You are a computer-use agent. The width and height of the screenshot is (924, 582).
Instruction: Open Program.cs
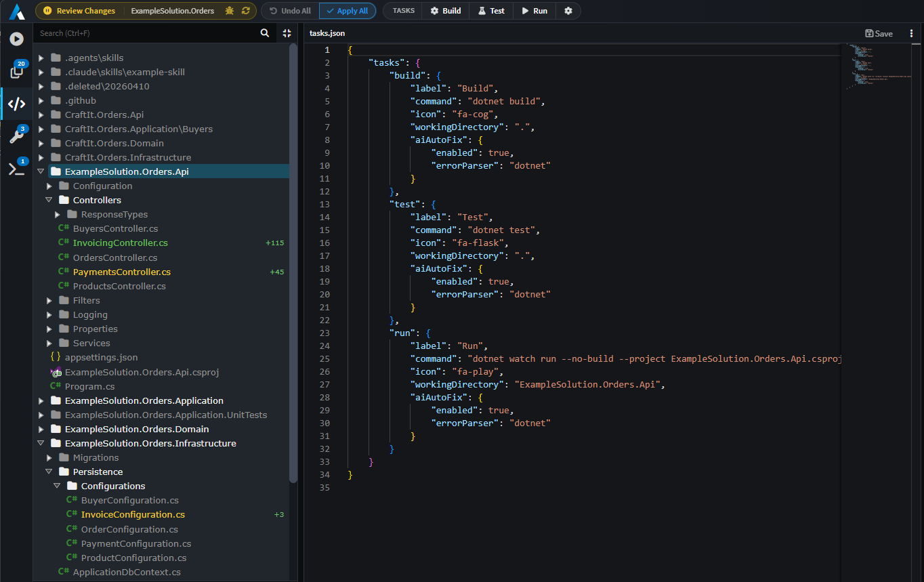click(89, 386)
